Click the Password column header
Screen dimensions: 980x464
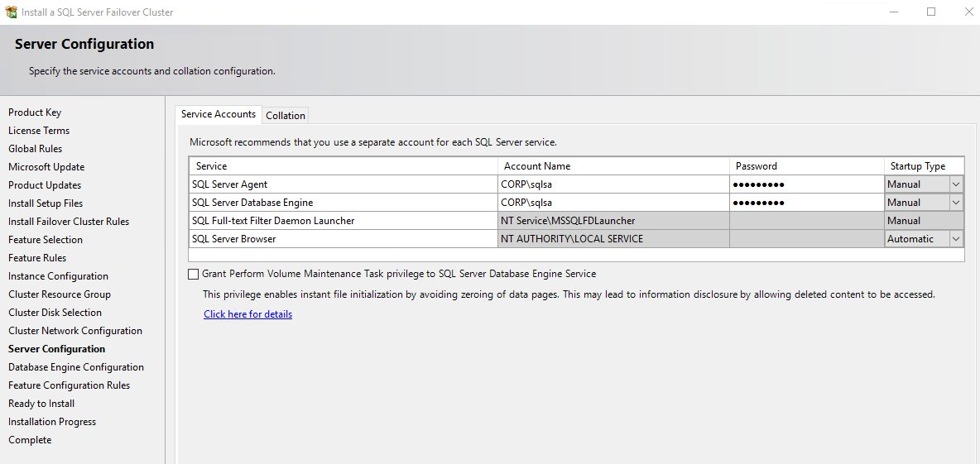(x=806, y=165)
